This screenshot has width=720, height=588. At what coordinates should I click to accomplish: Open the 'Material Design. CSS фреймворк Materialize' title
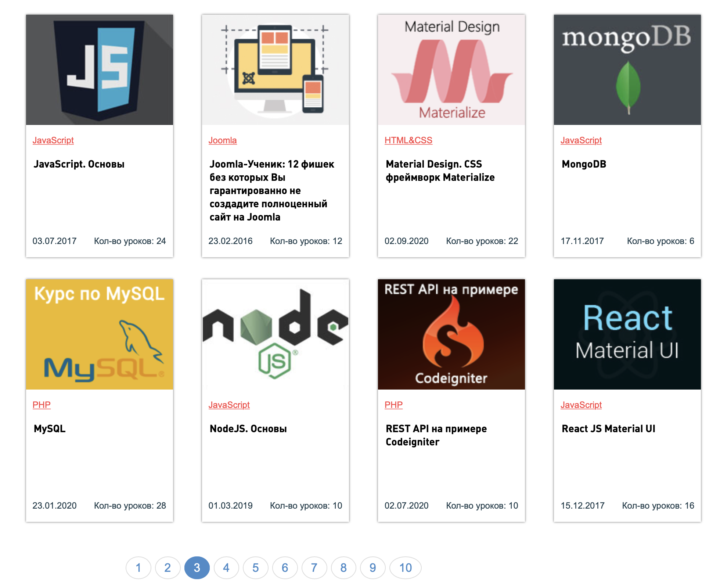click(x=440, y=171)
